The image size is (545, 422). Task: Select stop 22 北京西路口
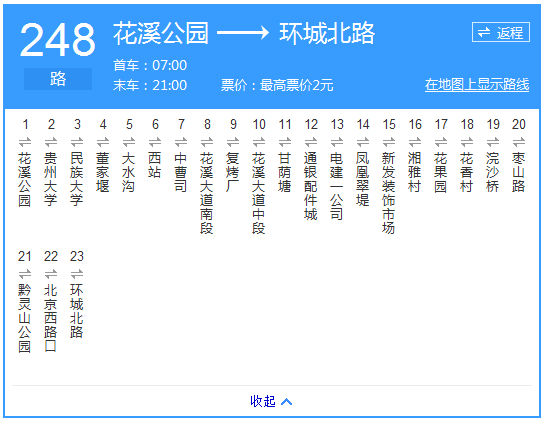51,318
